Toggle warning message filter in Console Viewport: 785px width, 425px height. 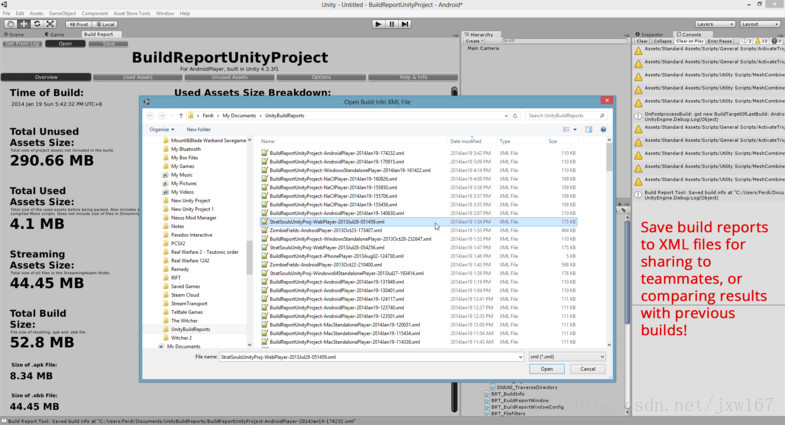761,41
